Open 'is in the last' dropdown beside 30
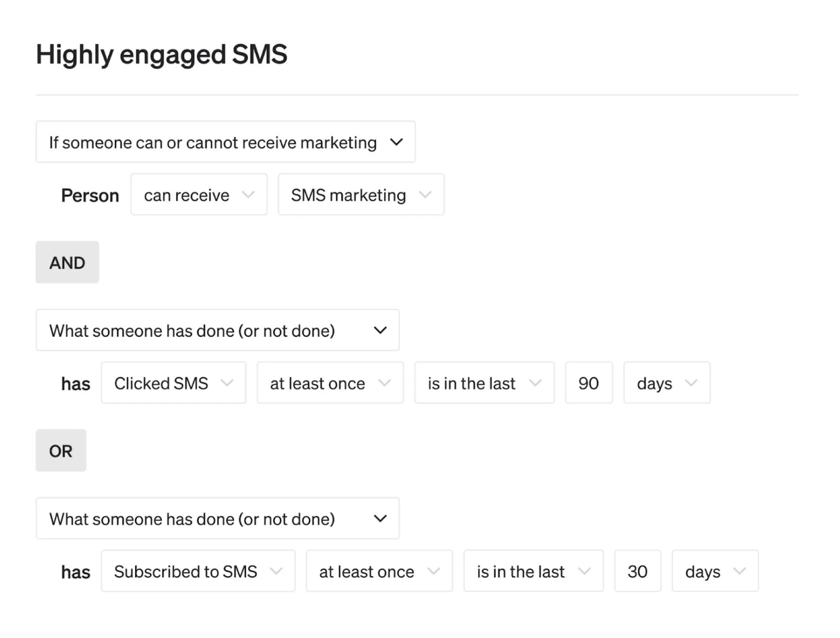The height and width of the screenshot is (638, 840). pos(533,571)
